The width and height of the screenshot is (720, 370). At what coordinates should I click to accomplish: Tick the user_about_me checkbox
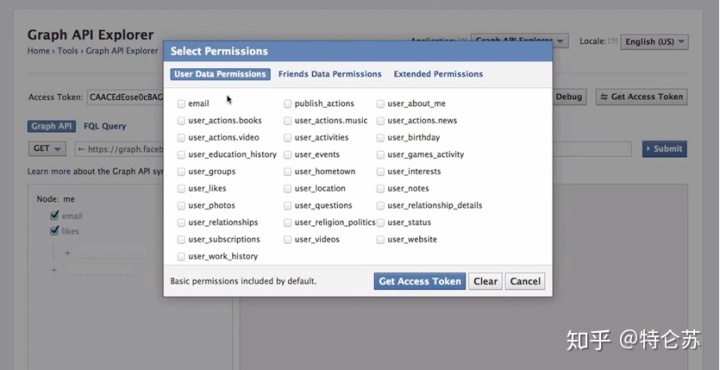pos(380,104)
